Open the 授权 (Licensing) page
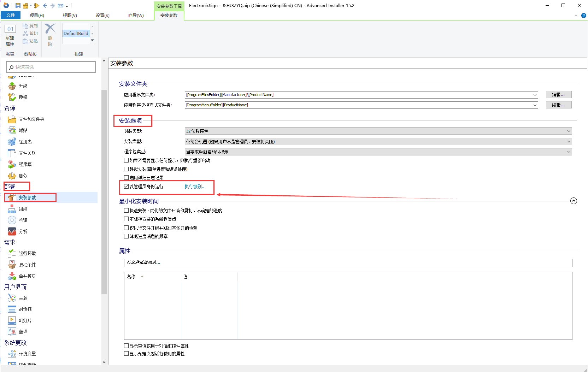 23,97
